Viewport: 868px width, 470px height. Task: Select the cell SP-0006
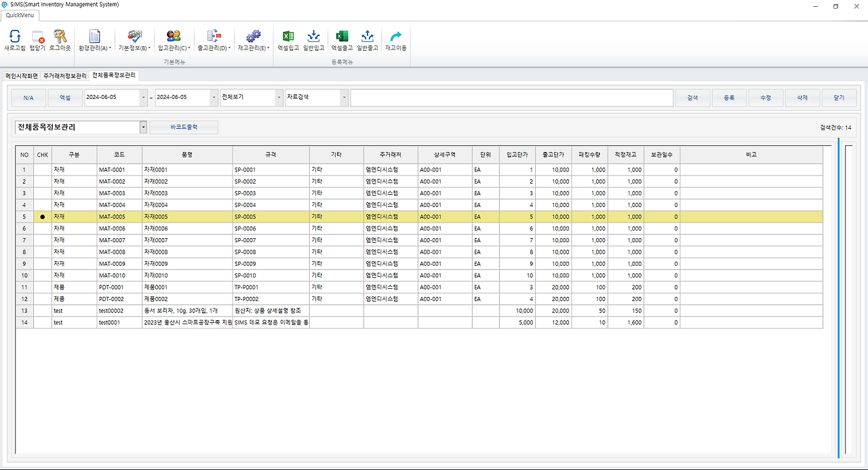[271, 229]
